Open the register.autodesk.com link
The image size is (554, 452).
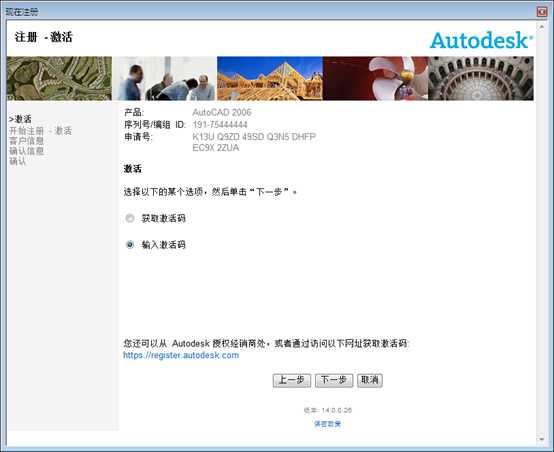coord(181,355)
